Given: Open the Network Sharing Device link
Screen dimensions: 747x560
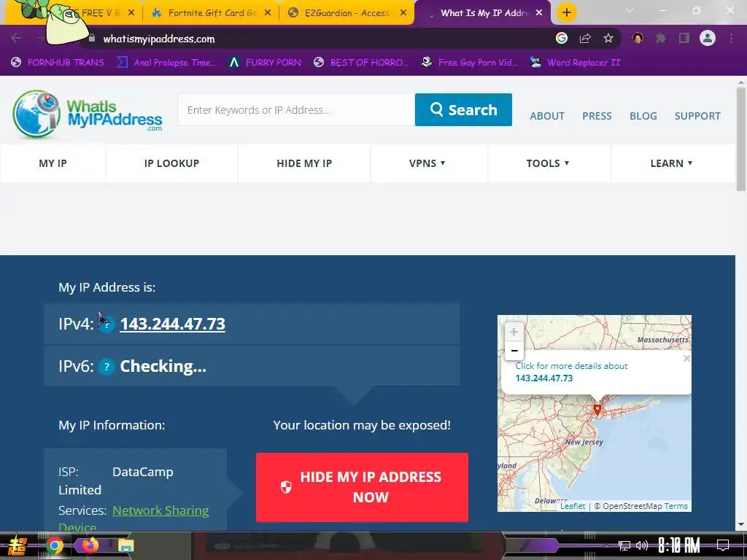Looking at the screenshot, I should (160, 510).
